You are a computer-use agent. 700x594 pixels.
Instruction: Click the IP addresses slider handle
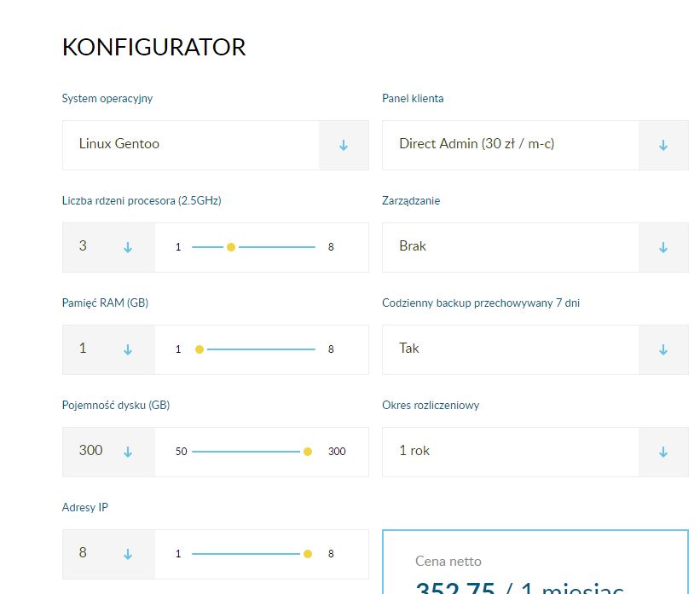(308, 554)
